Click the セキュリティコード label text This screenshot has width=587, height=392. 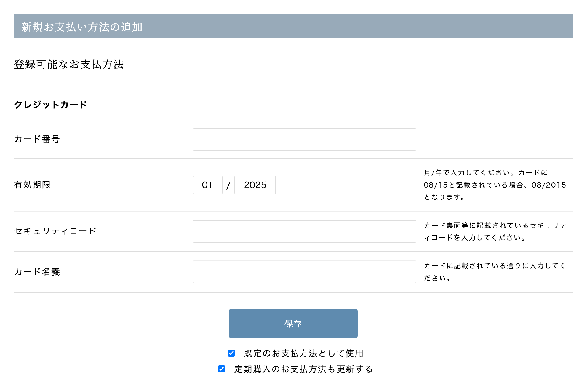(x=55, y=231)
